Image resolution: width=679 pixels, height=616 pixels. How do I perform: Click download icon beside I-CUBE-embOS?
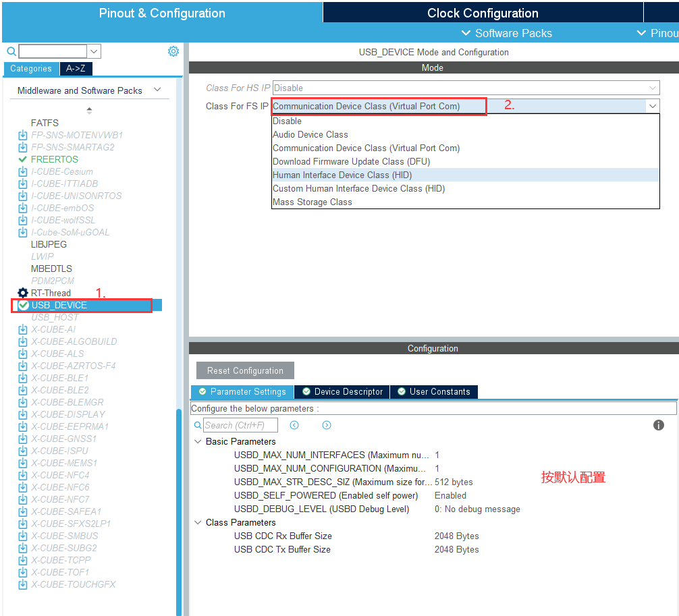(23, 208)
